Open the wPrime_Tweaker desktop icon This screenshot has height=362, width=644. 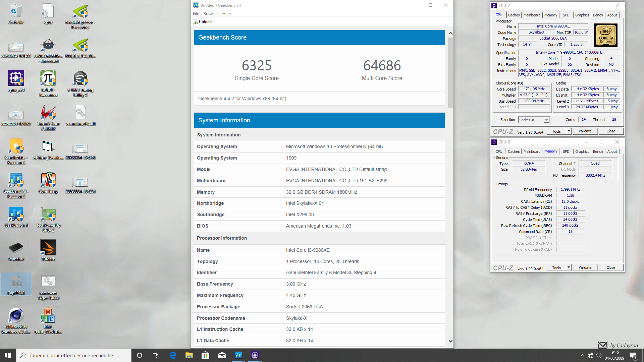click(48, 149)
